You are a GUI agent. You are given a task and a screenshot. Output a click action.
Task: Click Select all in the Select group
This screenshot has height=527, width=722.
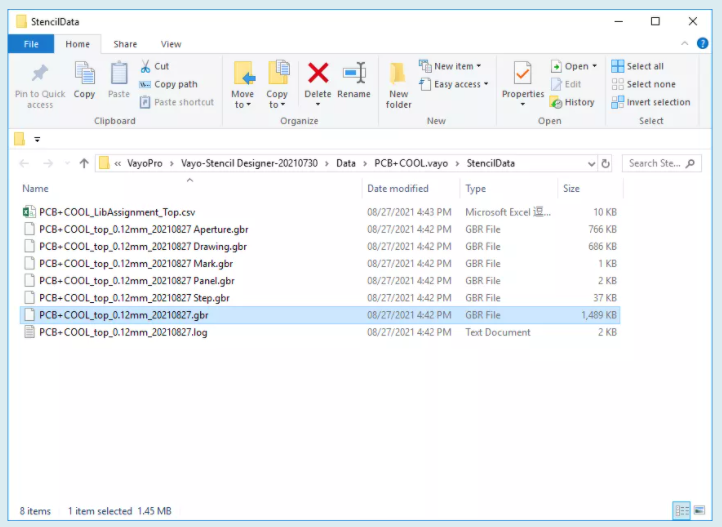tap(637, 66)
